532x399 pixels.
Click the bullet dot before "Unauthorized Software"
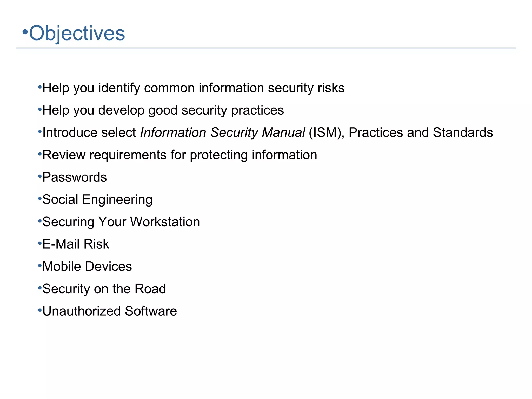[40, 310]
